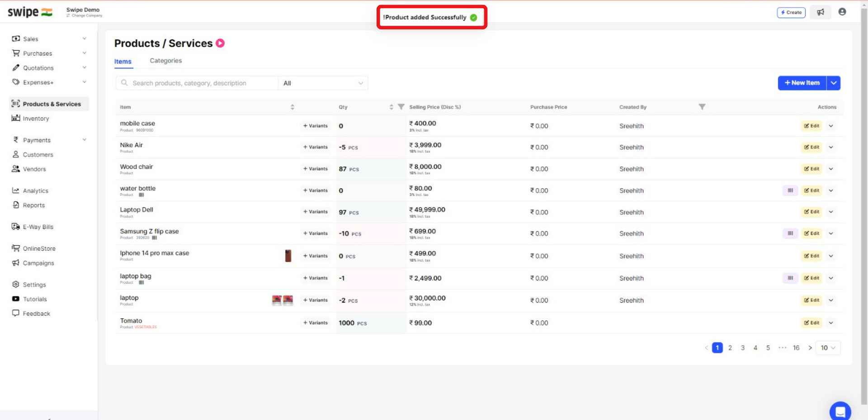868x420 pixels.
Task: Open the New Item dropdown arrow
Action: pos(834,83)
